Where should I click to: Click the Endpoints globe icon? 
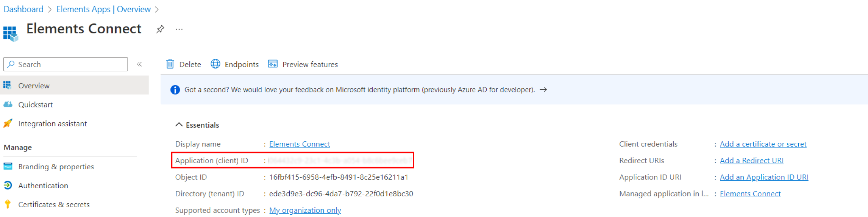click(215, 64)
